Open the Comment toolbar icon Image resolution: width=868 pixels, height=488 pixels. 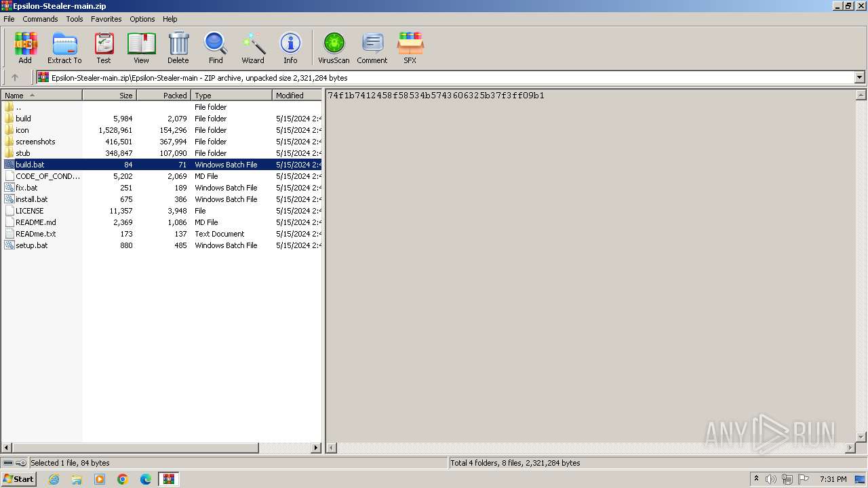click(x=372, y=48)
